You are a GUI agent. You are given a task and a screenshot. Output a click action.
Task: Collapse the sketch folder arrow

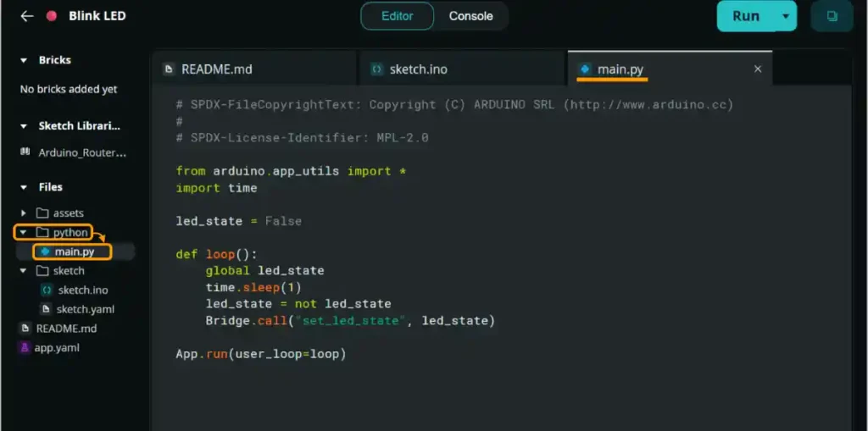[23, 271]
